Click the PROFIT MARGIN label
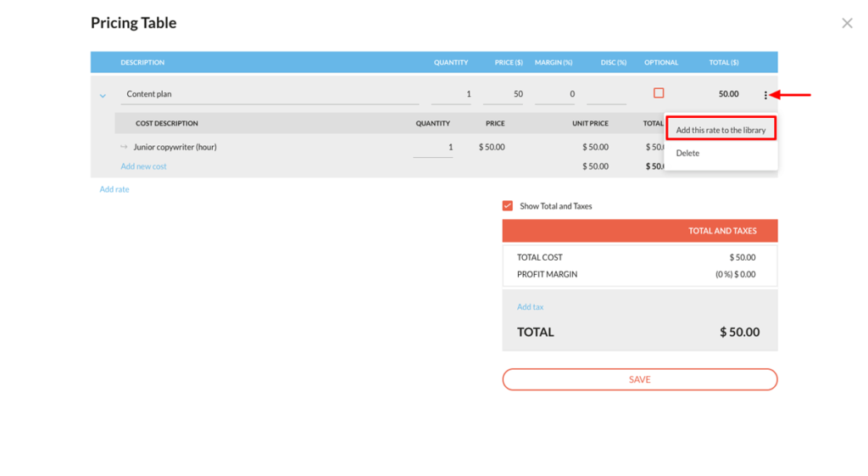 coord(547,274)
